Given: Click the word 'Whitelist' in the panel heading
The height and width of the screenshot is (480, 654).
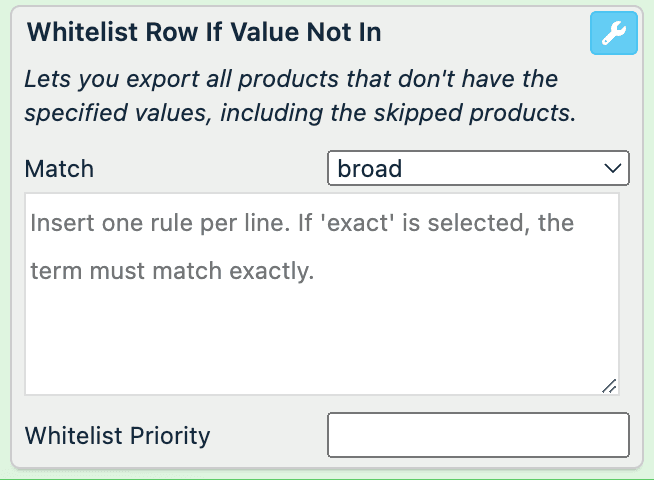Looking at the screenshot, I should point(78,32).
